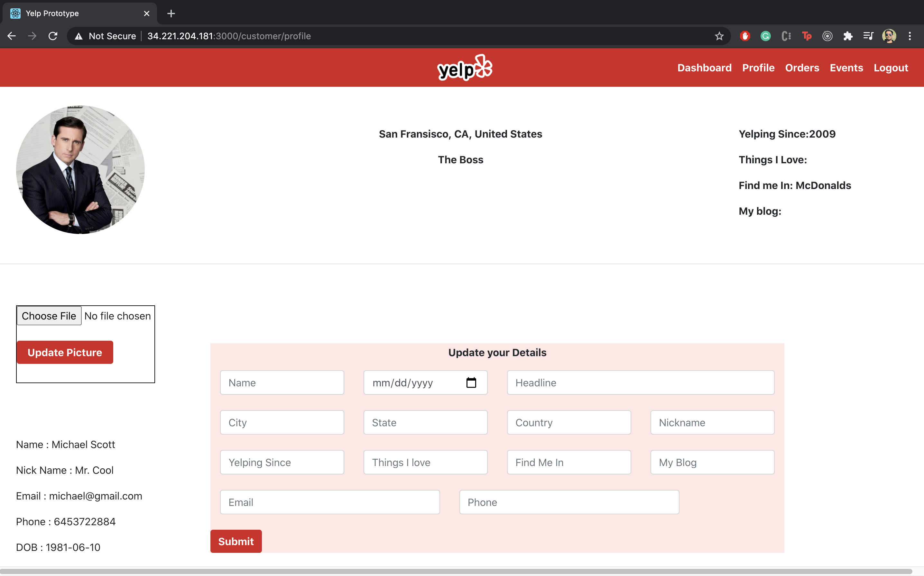Click the horizontal scrollbar at page bottom

456,571
